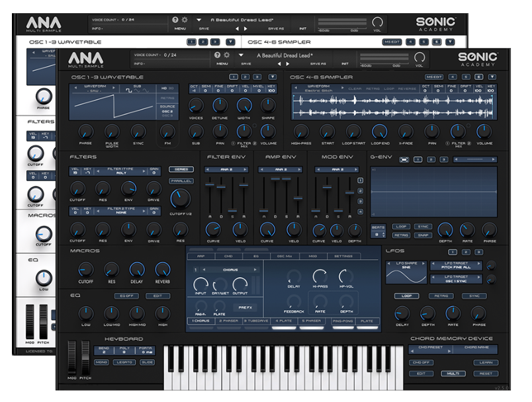This screenshot has width=532, height=402.
Task: Expand OSC 1-3 dropdown in background light window
Action: click(230, 42)
